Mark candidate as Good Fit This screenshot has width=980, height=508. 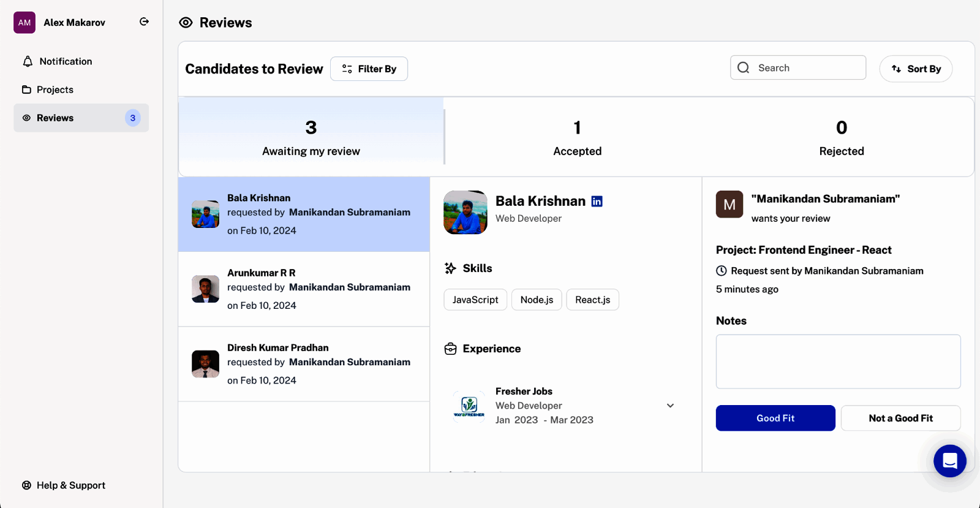click(x=775, y=418)
